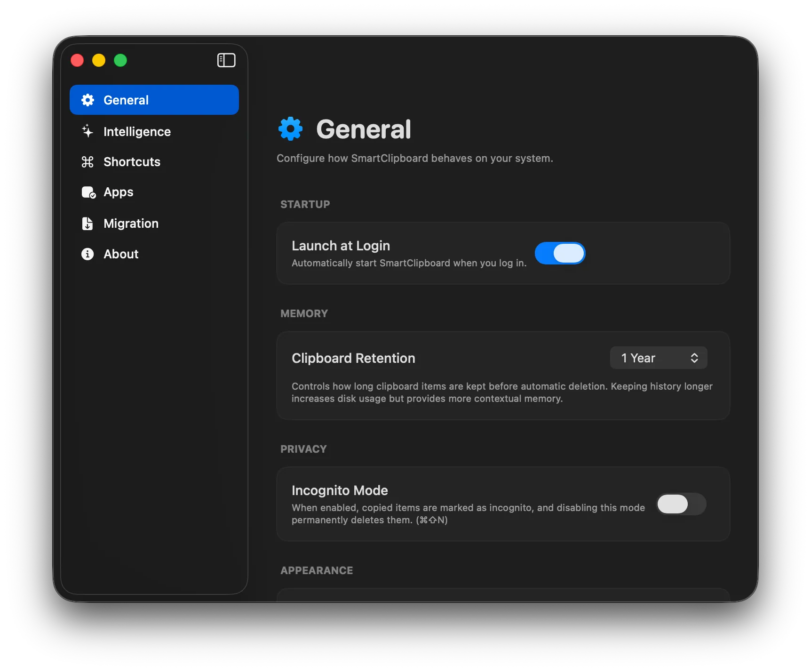The height and width of the screenshot is (672, 811).
Task: Click the Apps checkmark icon in sidebar
Action: (88, 192)
